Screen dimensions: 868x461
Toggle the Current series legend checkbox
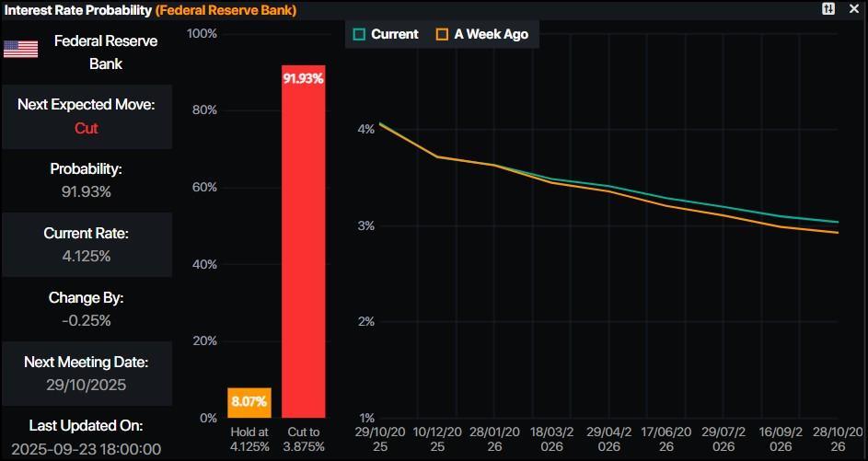pyautogui.click(x=360, y=34)
